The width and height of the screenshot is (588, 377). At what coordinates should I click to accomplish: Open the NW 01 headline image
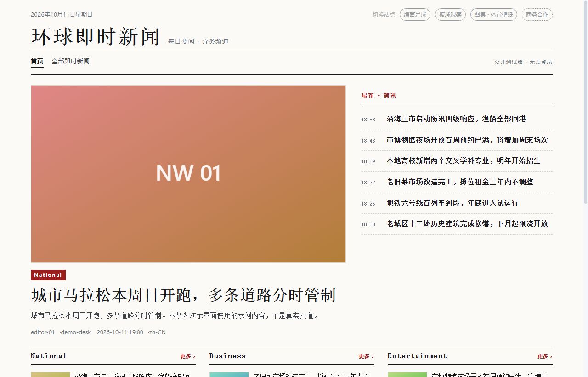click(x=188, y=174)
